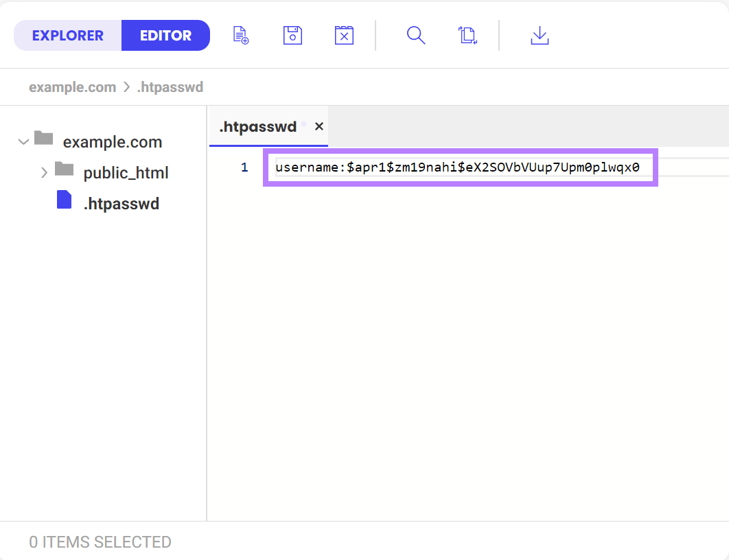The width and height of the screenshot is (729, 560).
Task: Expand the public_html folder
Action: coord(44,172)
